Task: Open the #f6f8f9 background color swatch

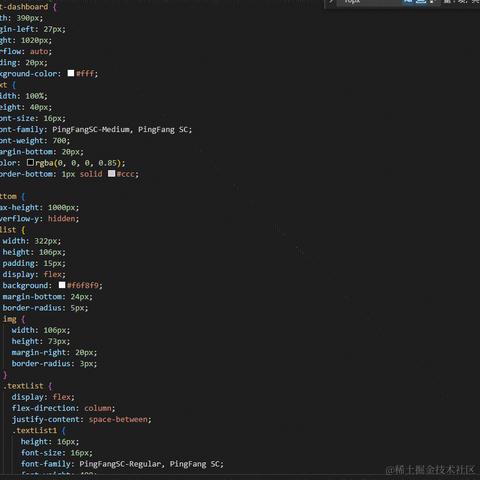Action: click(x=62, y=285)
